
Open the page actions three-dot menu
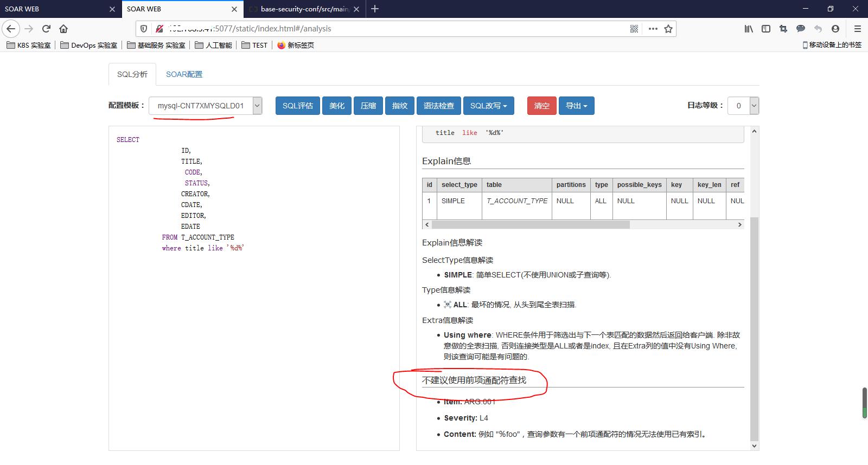653,29
